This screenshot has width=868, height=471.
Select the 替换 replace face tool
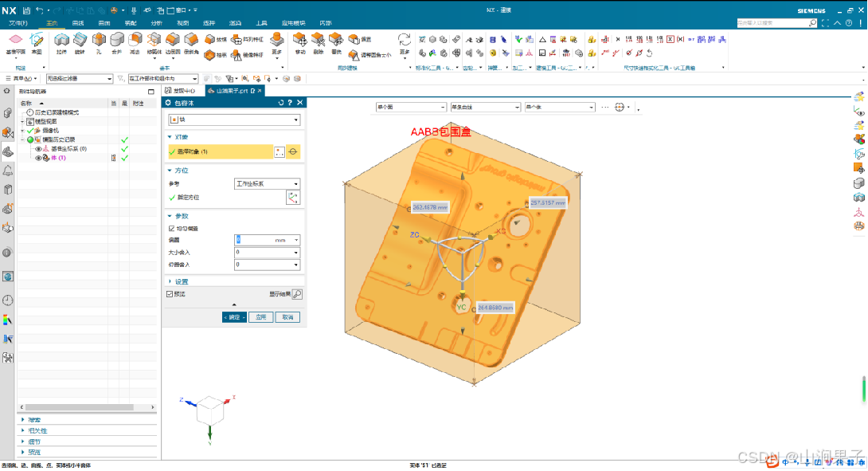tap(336, 43)
